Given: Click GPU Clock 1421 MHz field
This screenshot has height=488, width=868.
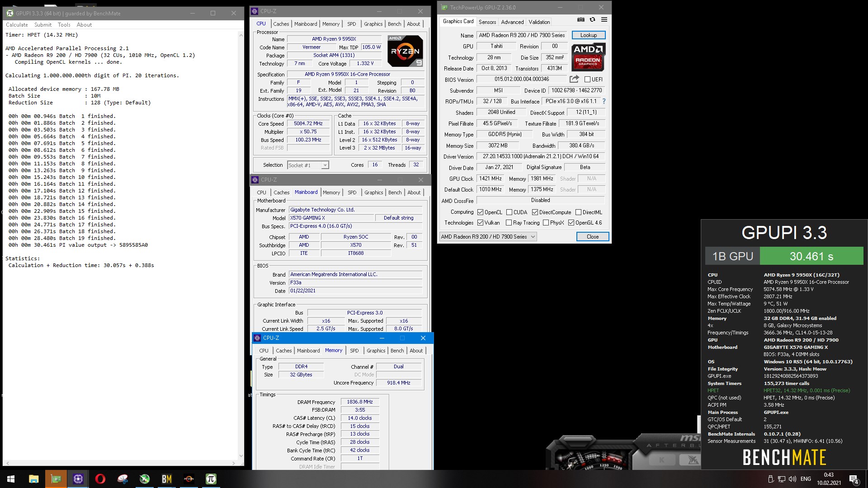Looking at the screenshot, I should click(491, 178).
